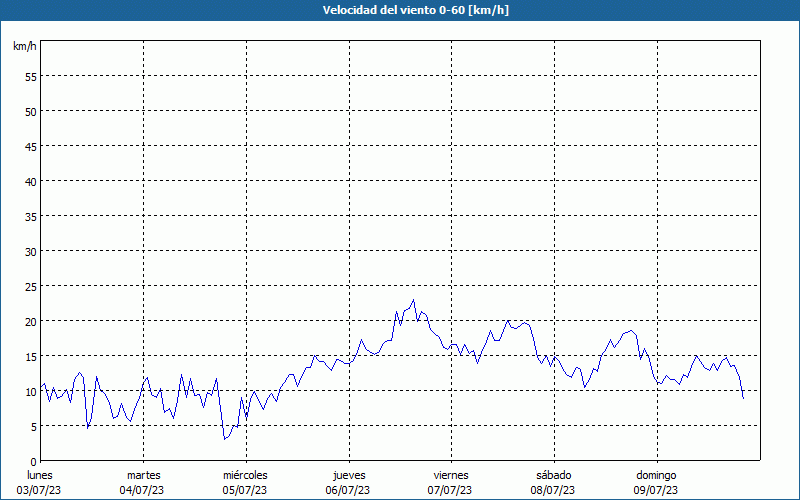Click the date label 06/07/23
This screenshot has width=800, height=500.
point(348,490)
